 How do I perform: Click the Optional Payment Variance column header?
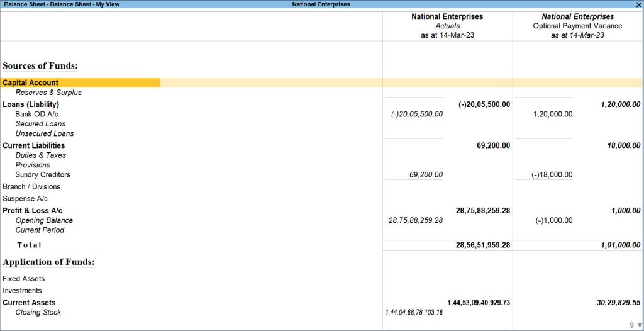pos(577,26)
